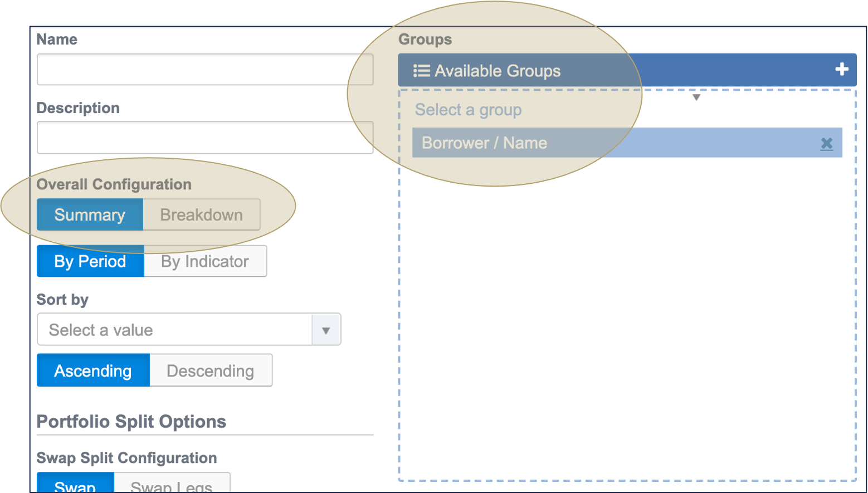Choose Swap Legs split option
The image size is (868, 493).
tap(172, 485)
